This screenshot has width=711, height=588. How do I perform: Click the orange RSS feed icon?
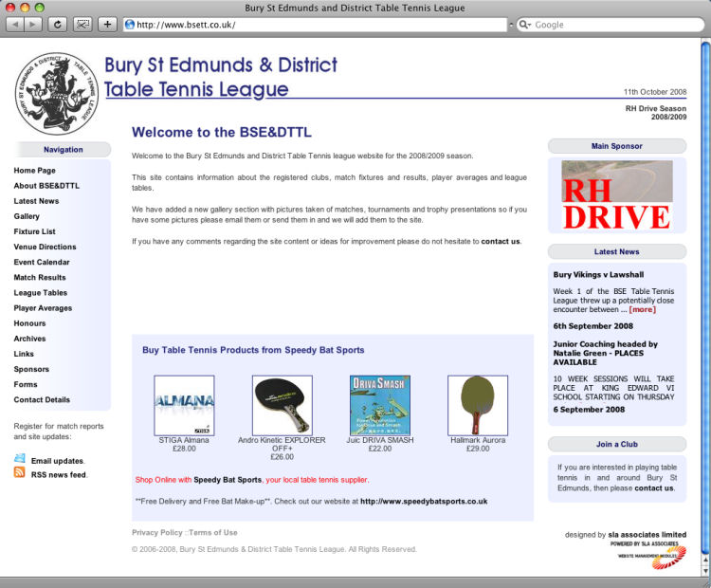[20, 472]
